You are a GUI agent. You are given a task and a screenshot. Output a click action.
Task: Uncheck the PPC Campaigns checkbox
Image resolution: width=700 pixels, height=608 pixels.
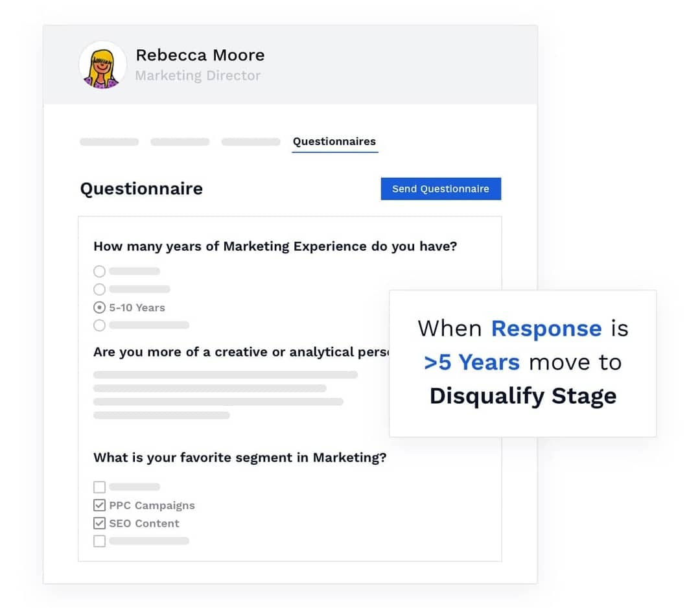click(x=99, y=505)
